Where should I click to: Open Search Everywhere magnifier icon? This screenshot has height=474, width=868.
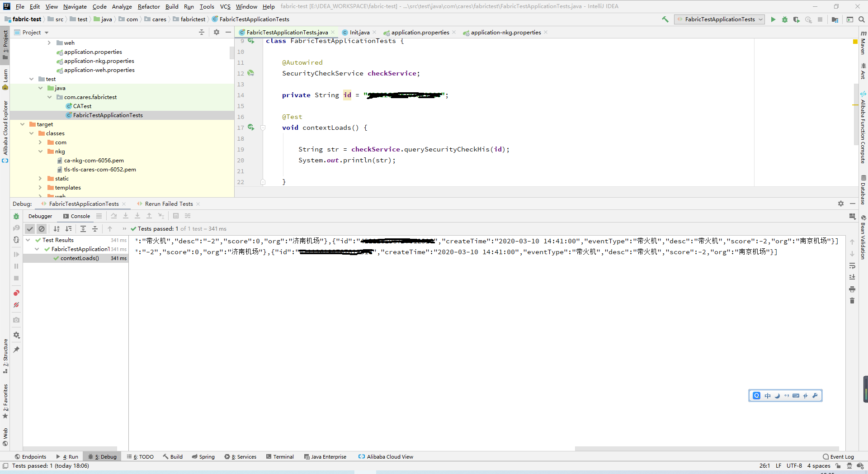[862, 19]
